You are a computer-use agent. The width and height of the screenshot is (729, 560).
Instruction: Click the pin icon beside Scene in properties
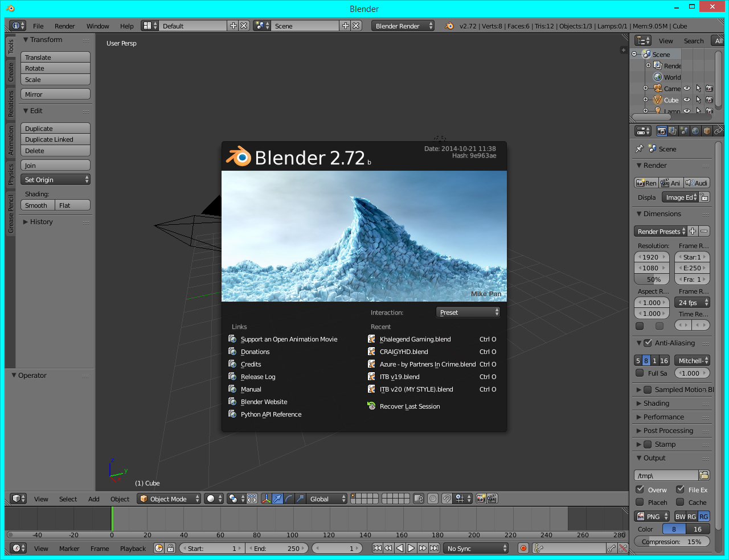tap(640, 149)
